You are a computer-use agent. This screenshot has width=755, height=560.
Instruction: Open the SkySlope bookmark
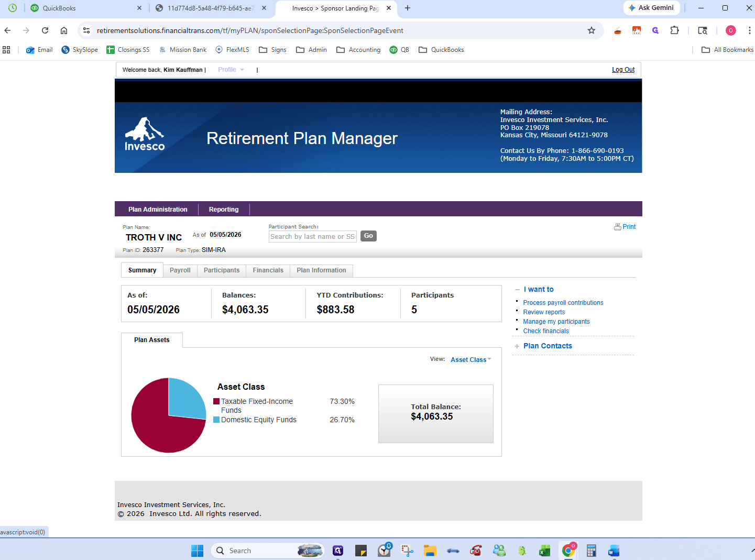(x=80, y=50)
